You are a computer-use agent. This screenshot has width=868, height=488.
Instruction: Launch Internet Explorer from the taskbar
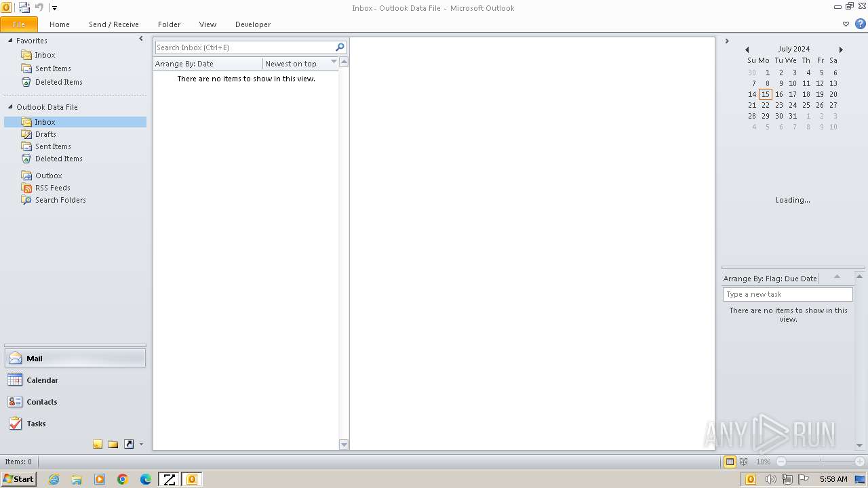pyautogui.click(x=54, y=479)
